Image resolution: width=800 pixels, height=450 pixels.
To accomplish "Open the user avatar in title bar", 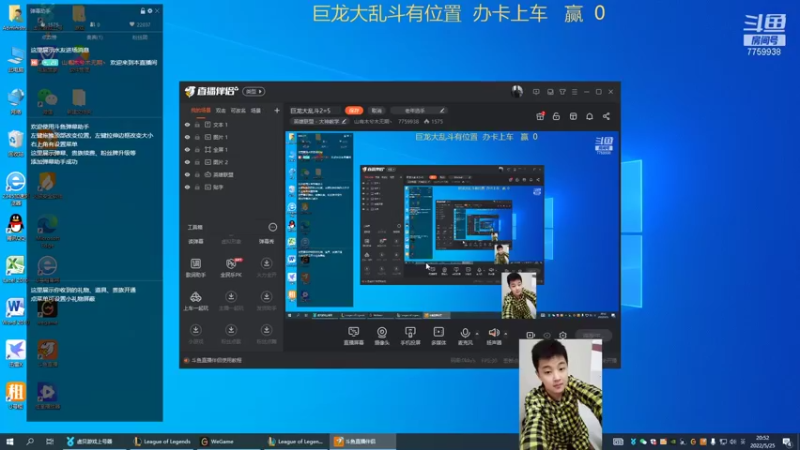I will pyautogui.click(x=517, y=91).
